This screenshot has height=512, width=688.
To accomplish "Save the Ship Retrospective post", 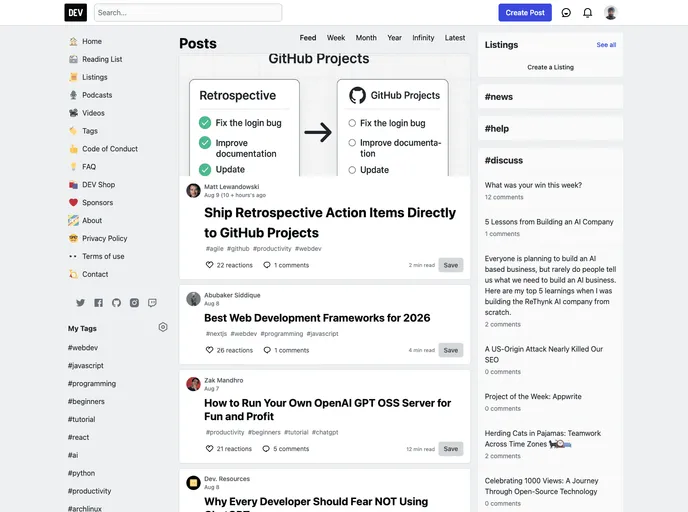I will click(451, 265).
